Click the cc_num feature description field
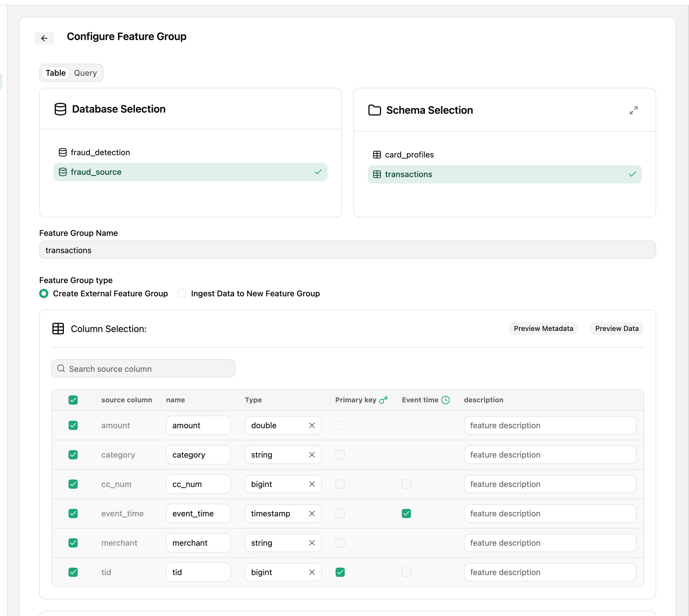This screenshot has height=616, width=689. [550, 484]
